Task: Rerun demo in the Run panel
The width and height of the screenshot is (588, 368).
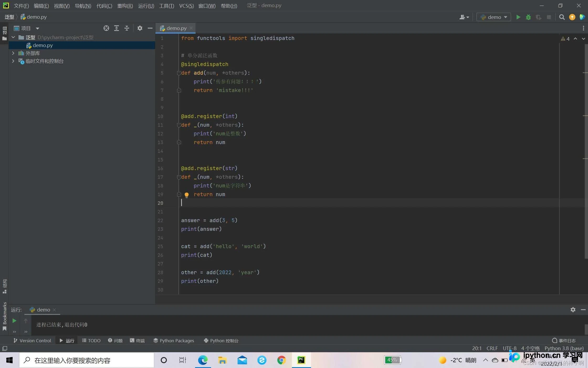Action: (x=14, y=321)
